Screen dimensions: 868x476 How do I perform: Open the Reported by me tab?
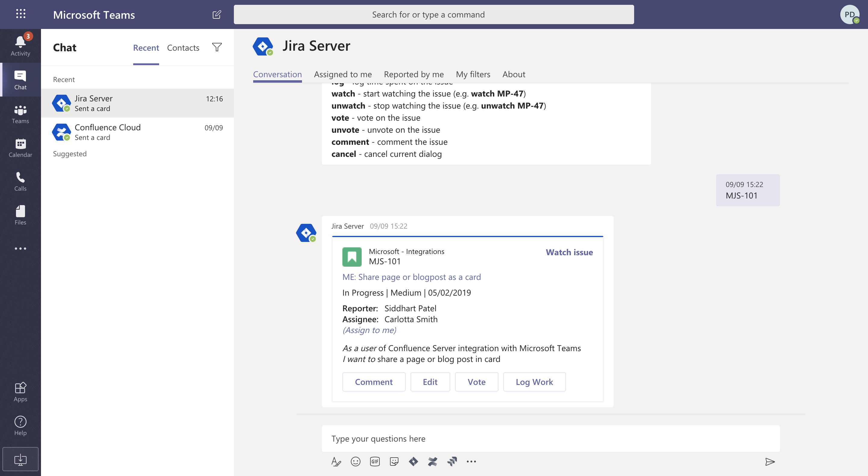[x=414, y=74]
